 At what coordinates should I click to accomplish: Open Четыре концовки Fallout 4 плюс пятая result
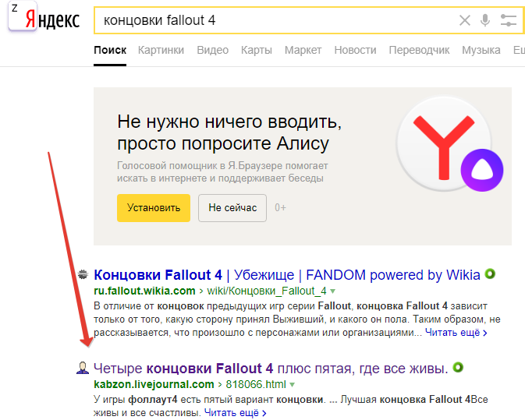pos(271,369)
